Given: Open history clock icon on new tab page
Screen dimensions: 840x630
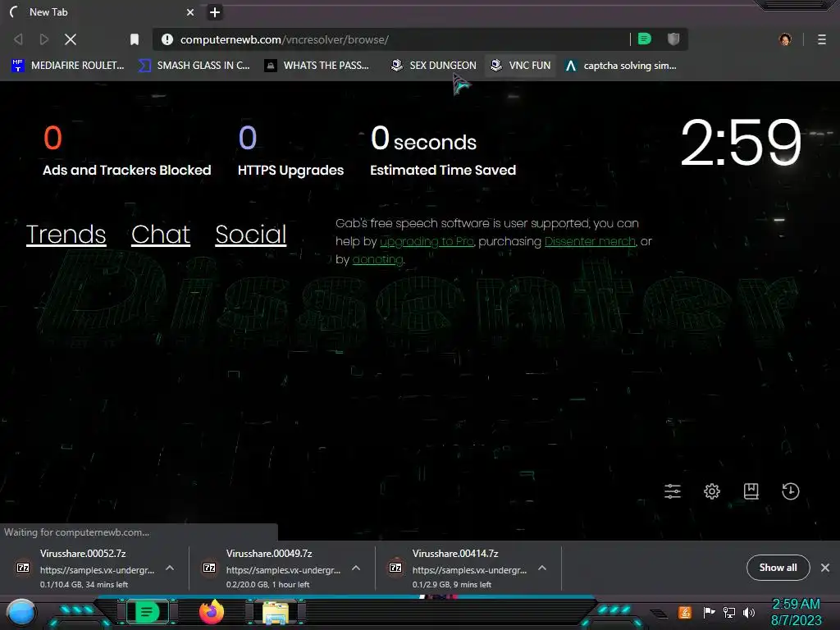Looking at the screenshot, I should [790, 491].
